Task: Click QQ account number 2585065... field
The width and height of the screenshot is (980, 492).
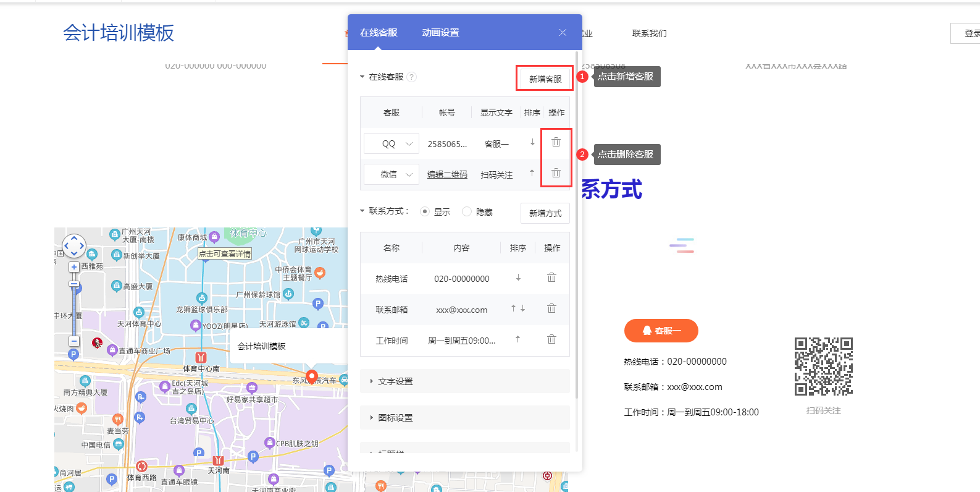Action: point(447,144)
